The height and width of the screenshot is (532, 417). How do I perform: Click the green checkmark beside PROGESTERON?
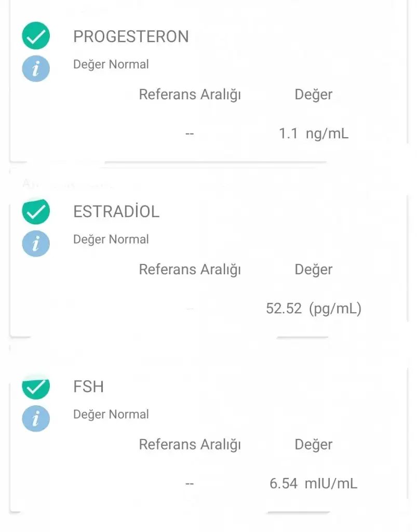(36, 36)
